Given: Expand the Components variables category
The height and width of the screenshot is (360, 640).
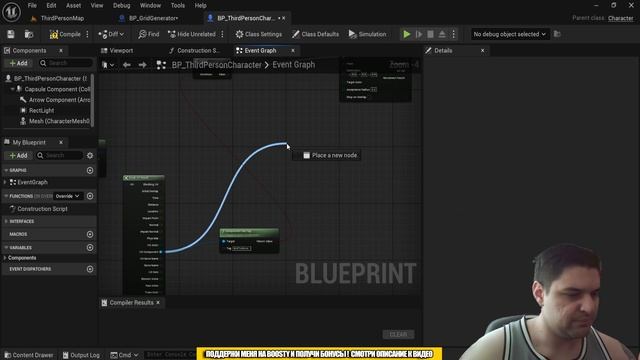Looking at the screenshot, I should pyautogui.click(x=5, y=258).
